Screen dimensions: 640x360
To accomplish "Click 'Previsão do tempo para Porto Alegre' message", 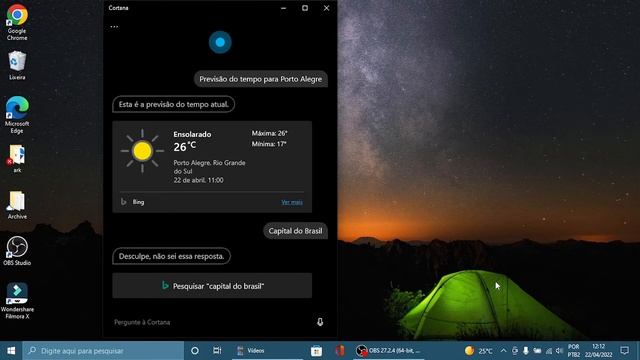I will [261, 79].
